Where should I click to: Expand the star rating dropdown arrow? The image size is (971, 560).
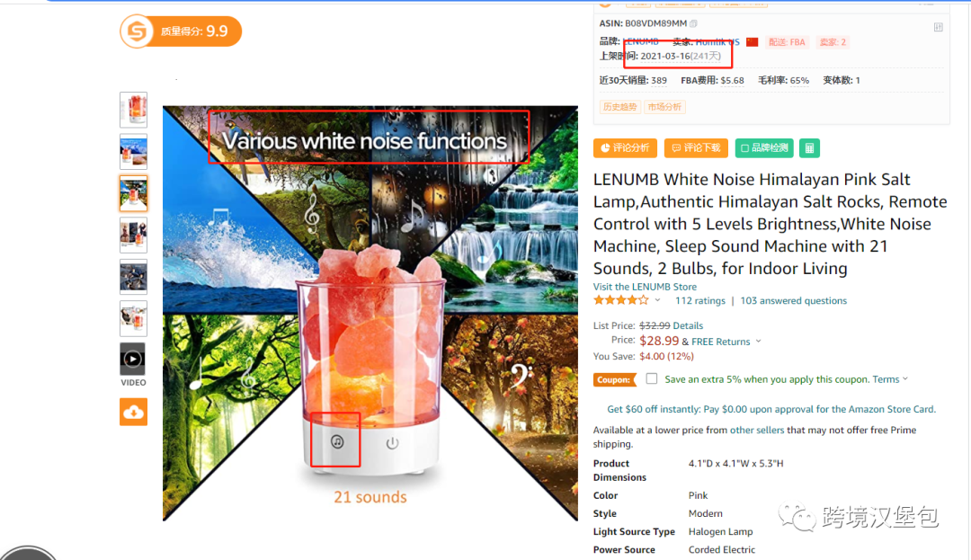657,301
